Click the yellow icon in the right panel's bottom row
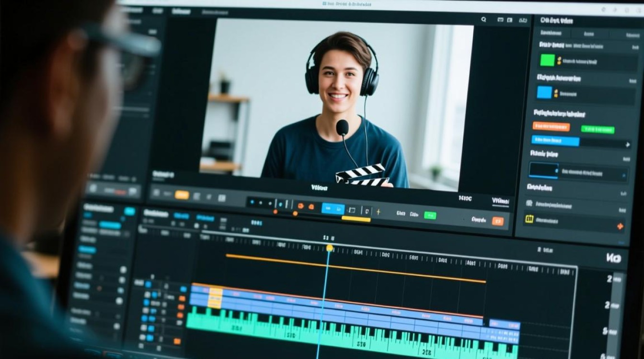The image size is (644, 359). click(529, 219)
